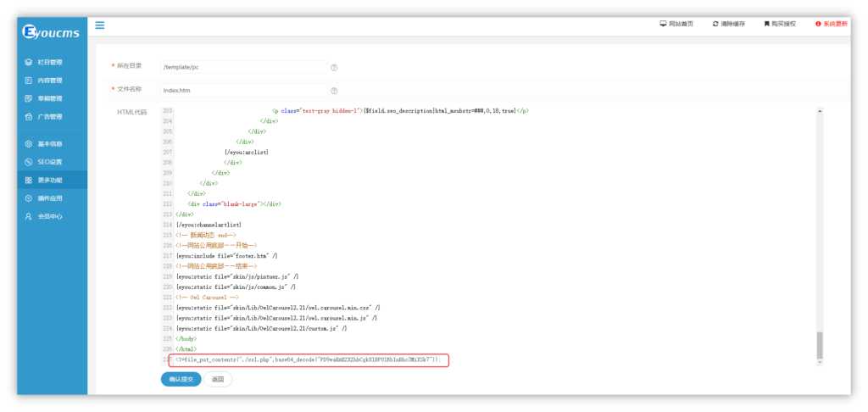Click 清除缓存 link
Image resolution: width=868 pixels, height=412 pixels.
[733, 24]
